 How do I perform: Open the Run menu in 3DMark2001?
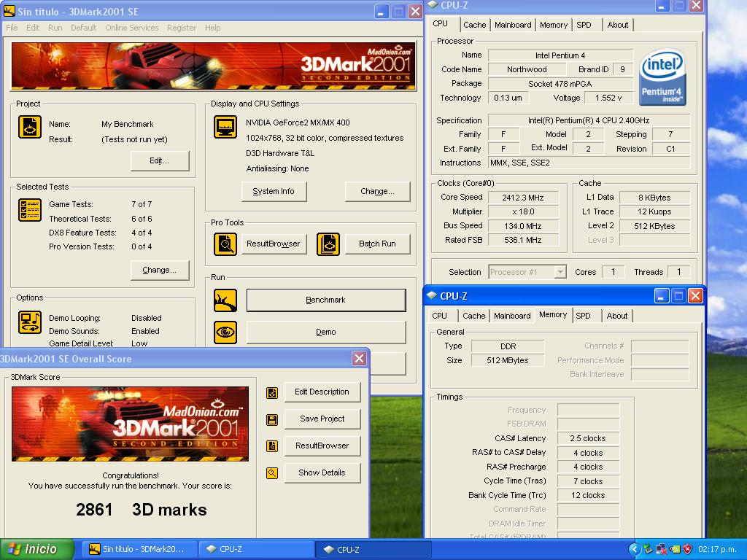pyautogui.click(x=55, y=28)
